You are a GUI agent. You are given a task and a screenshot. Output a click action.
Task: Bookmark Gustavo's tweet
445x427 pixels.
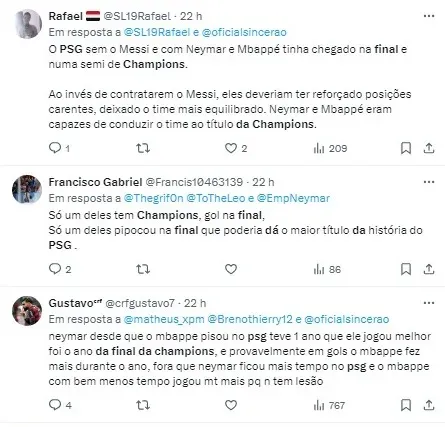click(x=406, y=405)
